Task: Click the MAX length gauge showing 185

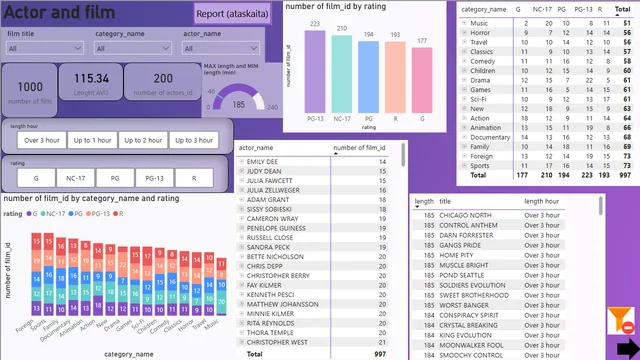Action: point(239,98)
